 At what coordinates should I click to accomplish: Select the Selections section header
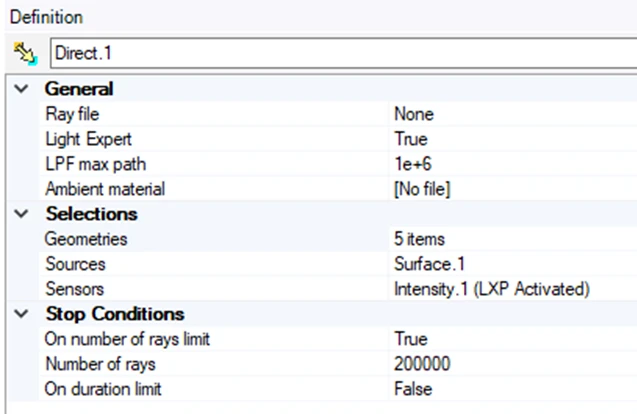coord(91,214)
